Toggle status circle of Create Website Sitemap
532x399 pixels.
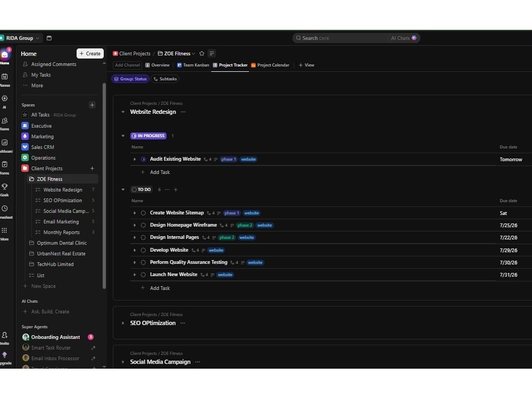pyautogui.click(x=143, y=213)
